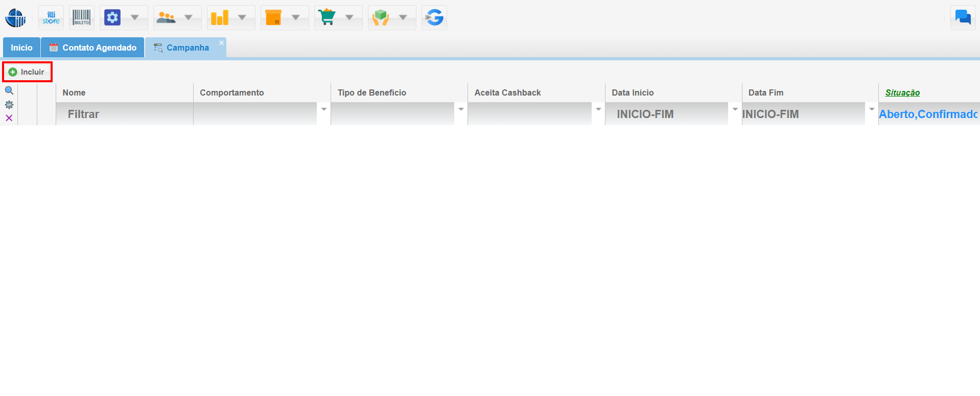Screen dimensions: 980x396
Task: Sort by the Situação column link
Action: tap(902, 92)
